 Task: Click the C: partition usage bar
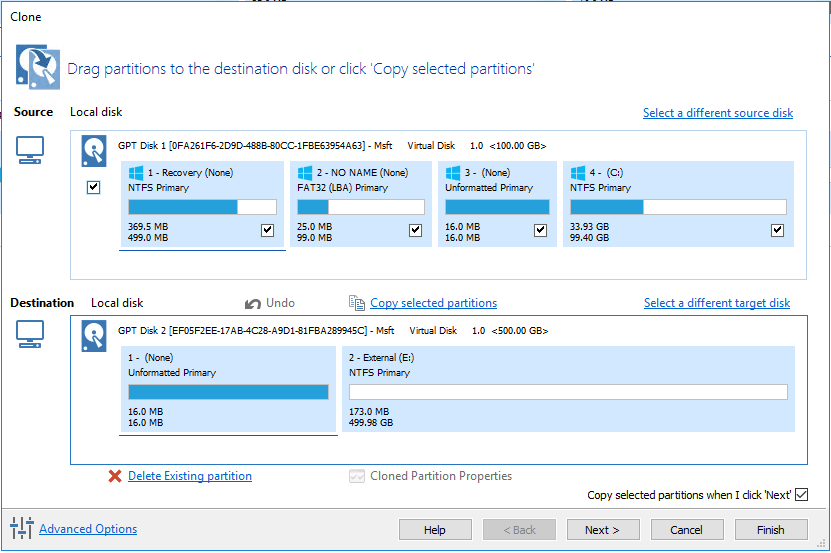tap(677, 207)
